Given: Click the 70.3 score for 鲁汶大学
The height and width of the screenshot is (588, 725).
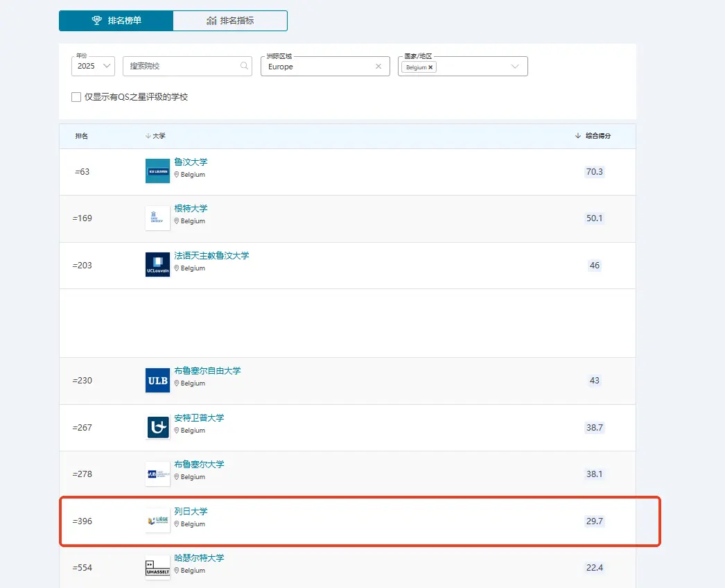Looking at the screenshot, I should tap(594, 172).
